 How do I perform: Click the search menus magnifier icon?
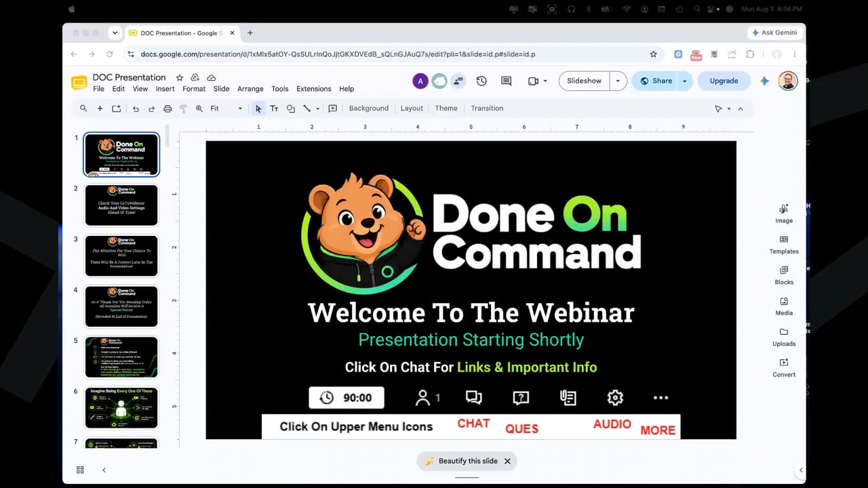pos(83,108)
